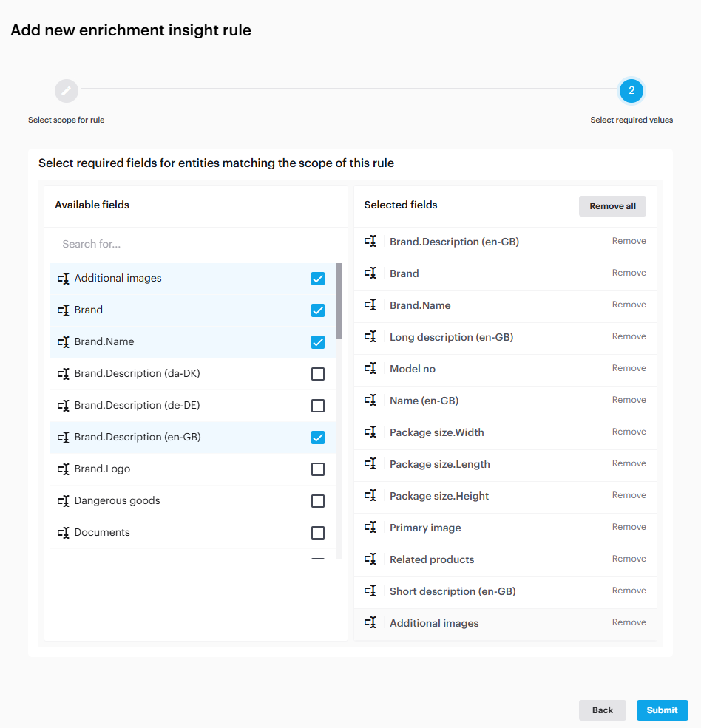Viewport: 701px width, 728px height.
Task: Click field icon next to Related products
Action: pos(370,559)
